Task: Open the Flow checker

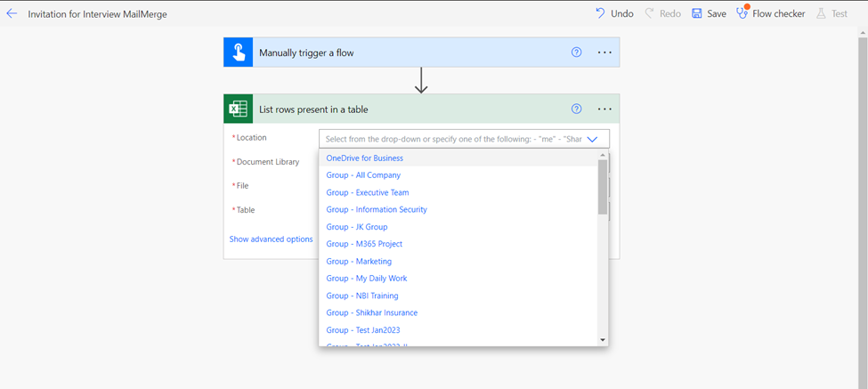Action: pyautogui.click(x=771, y=12)
